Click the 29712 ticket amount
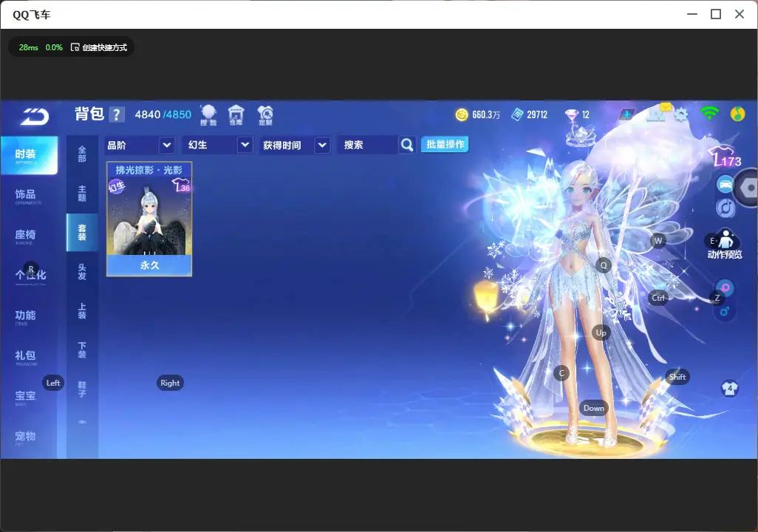Image resolution: width=758 pixels, height=532 pixels. [x=537, y=115]
